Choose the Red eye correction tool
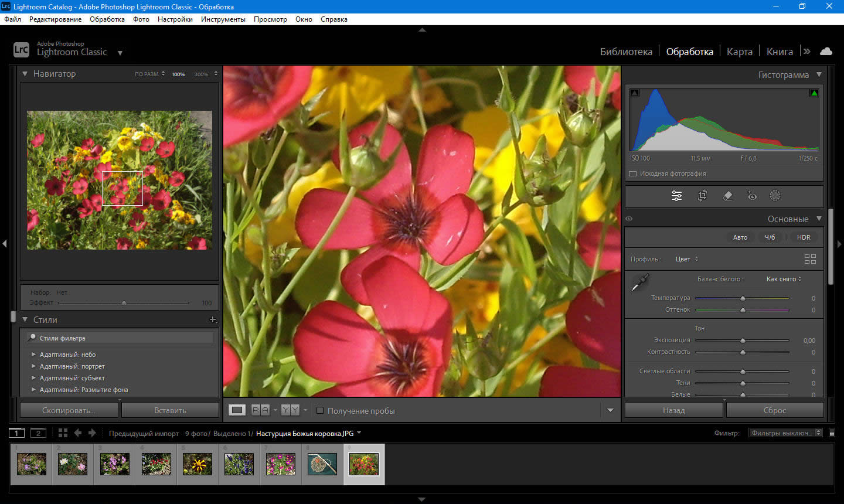Image resolution: width=844 pixels, height=504 pixels. [752, 196]
